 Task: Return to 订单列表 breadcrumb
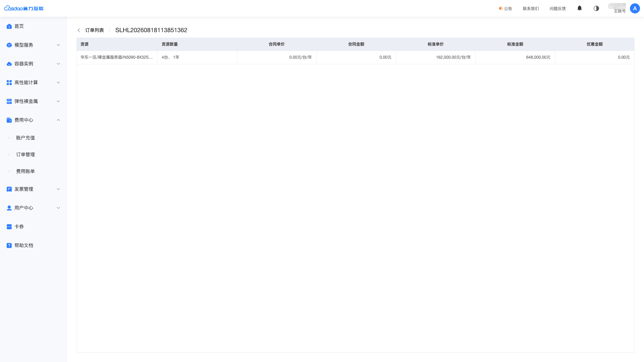(95, 30)
